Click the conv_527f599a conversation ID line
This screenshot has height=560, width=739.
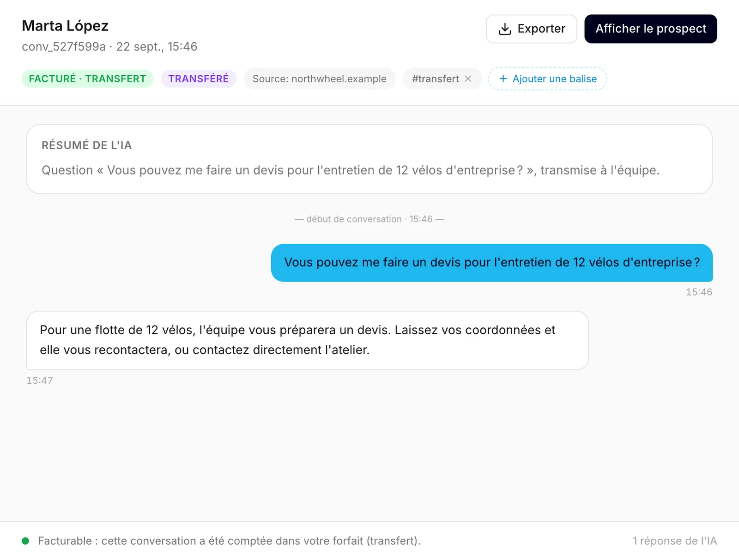click(x=109, y=47)
